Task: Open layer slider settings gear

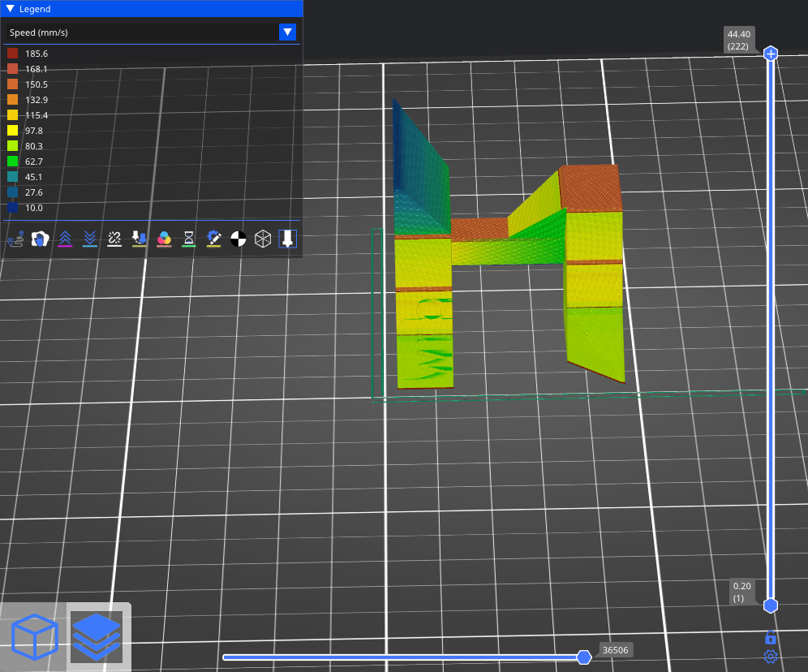Action: (771, 657)
